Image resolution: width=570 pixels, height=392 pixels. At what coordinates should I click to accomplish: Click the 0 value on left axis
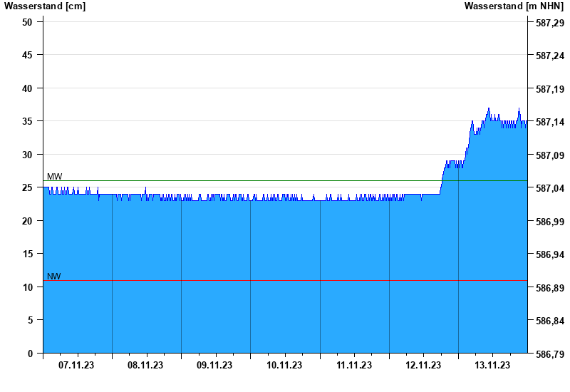click(30, 354)
